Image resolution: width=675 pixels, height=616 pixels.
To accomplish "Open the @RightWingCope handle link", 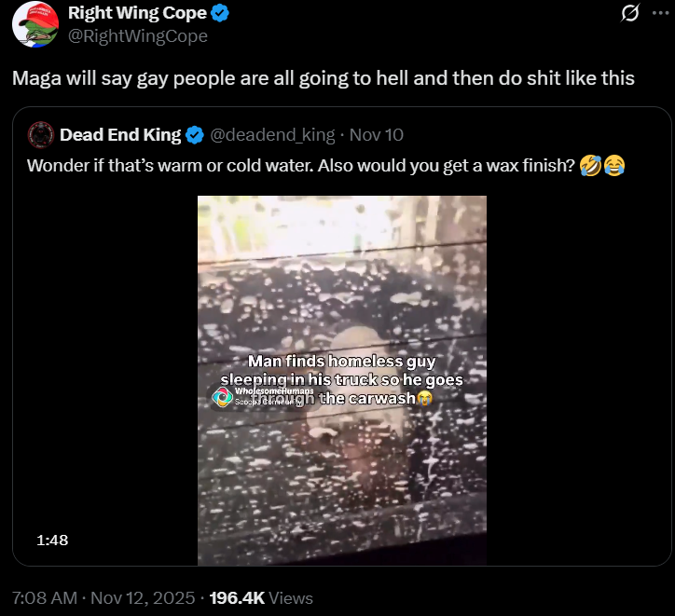I will (138, 35).
